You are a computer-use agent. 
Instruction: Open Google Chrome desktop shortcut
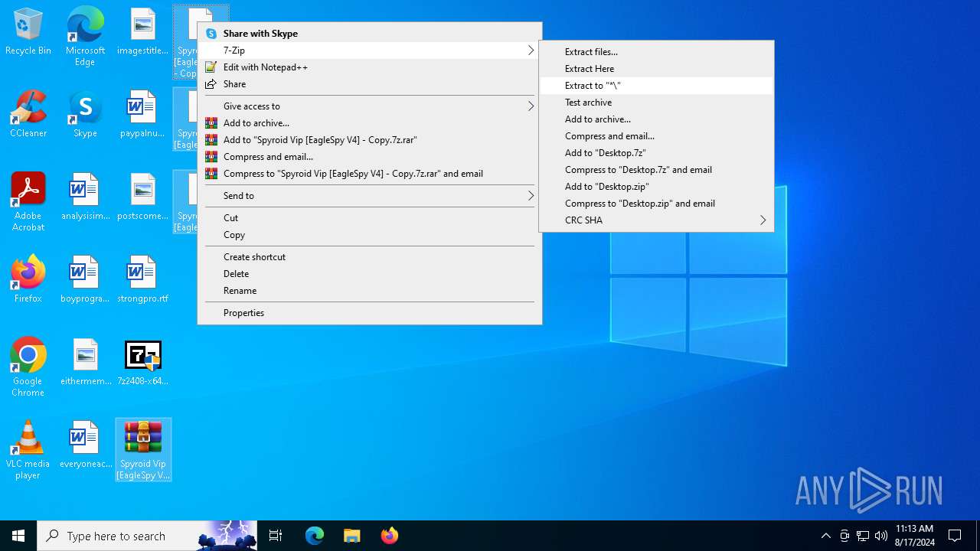[28, 367]
